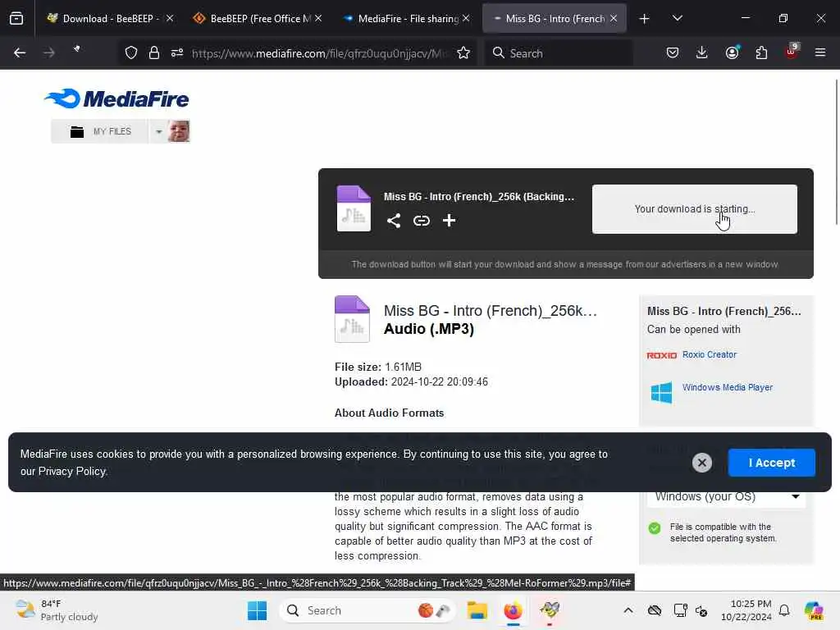Viewport: 840px width, 630px height.
Task: Click the purple audio file icon in header
Action: [354, 208]
